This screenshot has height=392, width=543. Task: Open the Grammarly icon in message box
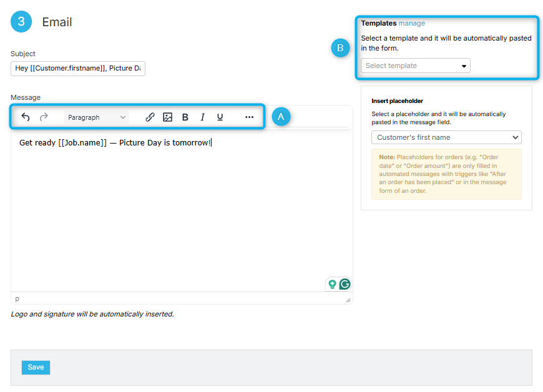345,284
